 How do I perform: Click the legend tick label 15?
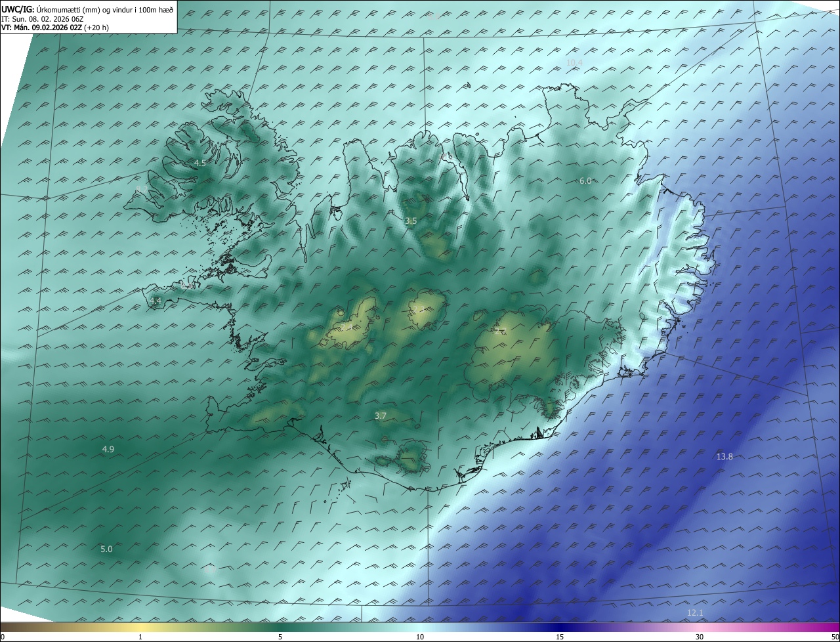tap(560, 637)
